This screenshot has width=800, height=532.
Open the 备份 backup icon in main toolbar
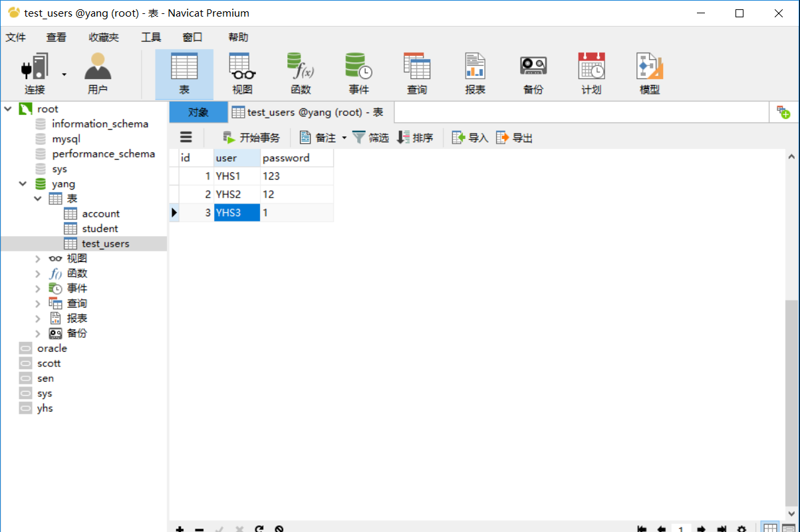[533, 73]
